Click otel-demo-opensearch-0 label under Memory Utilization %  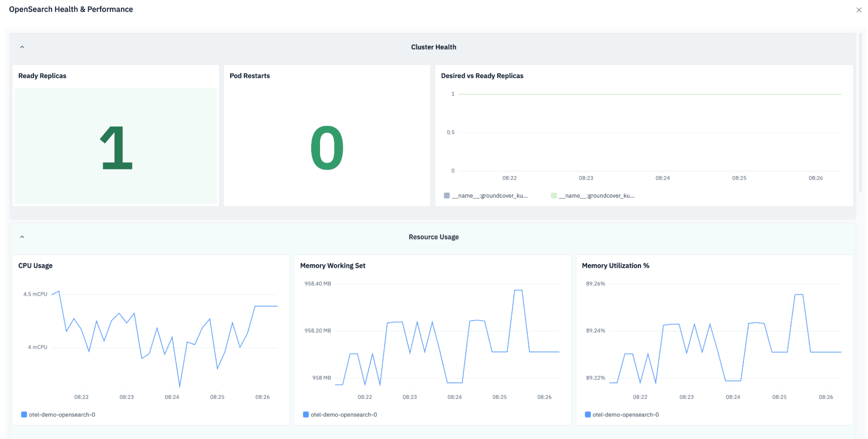point(626,415)
